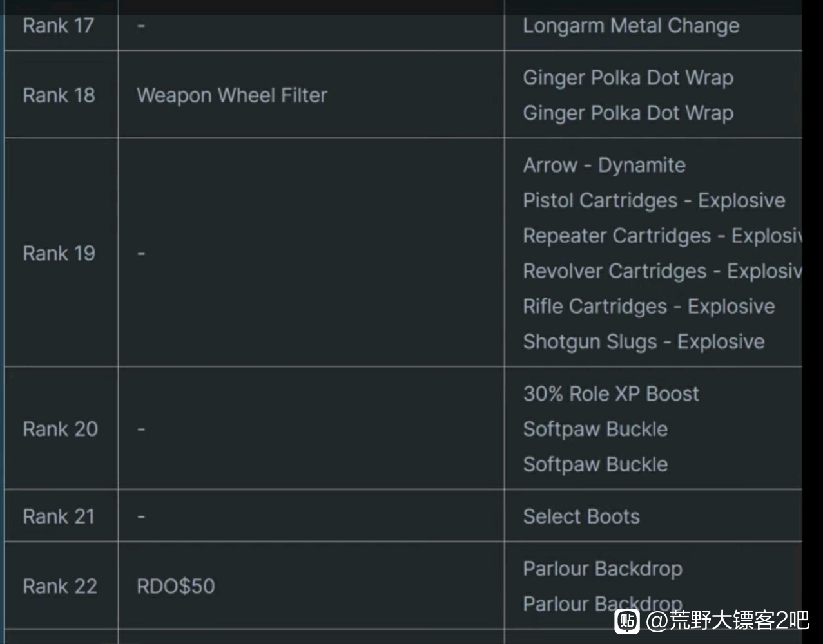Viewport: 823px width, 644px height.
Task: Click the Rank 22 row label
Action: coord(60,586)
